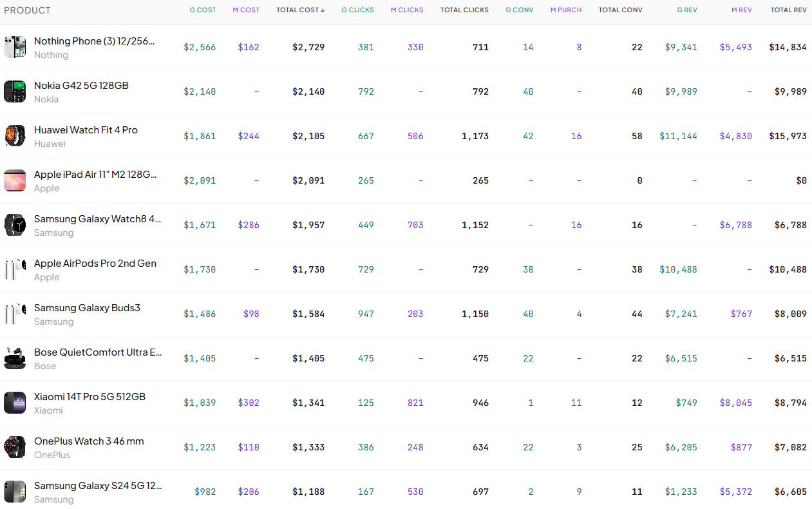Click the Xiaomi 14T Pro thumbnail

click(x=14, y=402)
